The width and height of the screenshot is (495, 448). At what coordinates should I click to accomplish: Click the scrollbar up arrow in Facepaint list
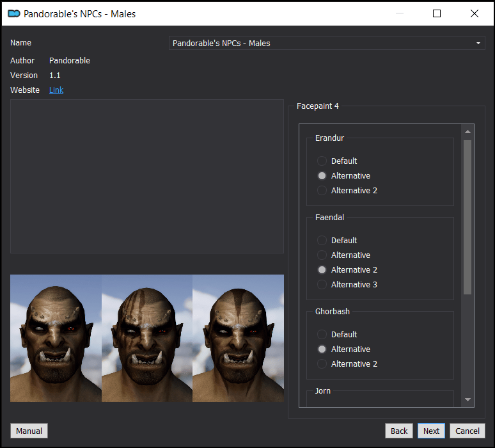click(467, 131)
